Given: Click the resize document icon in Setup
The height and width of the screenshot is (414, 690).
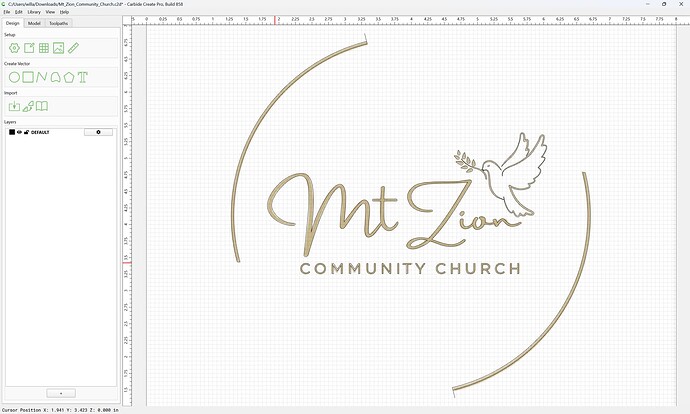Looking at the screenshot, I should point(29,48).
